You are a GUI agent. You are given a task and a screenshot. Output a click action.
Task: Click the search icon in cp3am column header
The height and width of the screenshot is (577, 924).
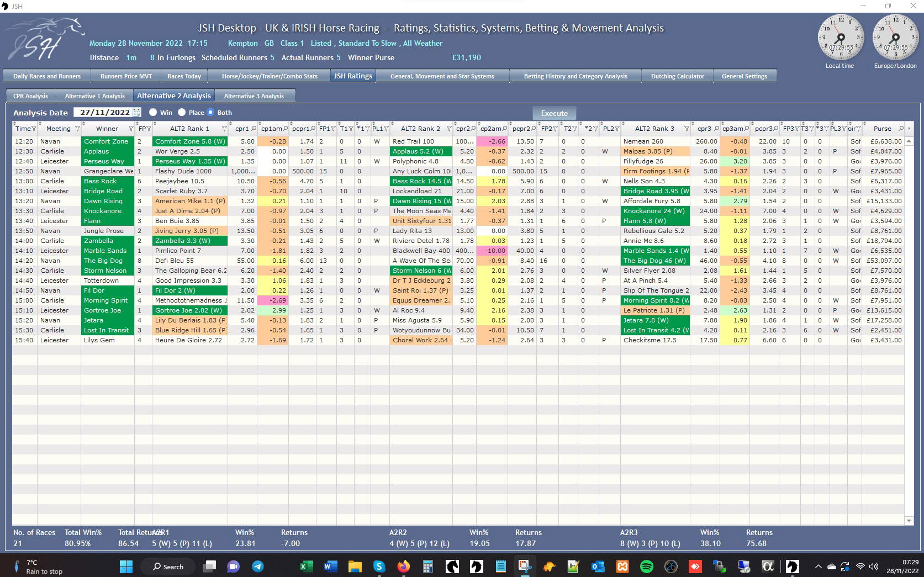(x=746, y=129)
